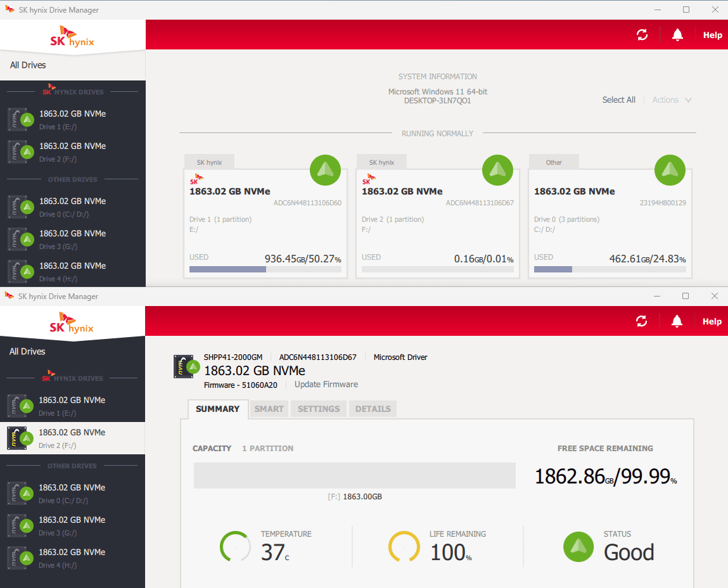Click 'DESKTOP-3LN7QO1' system name
This screenshot has height=588, width=728.
(437, 101)
